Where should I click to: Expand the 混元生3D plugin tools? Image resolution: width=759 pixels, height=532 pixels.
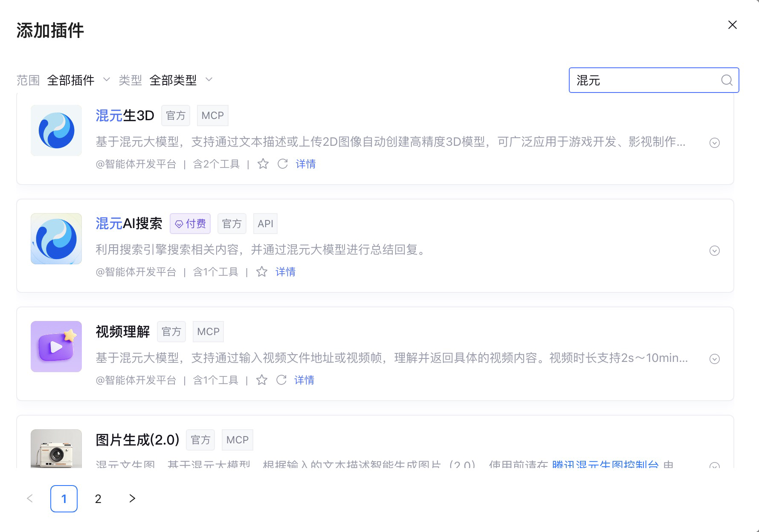tap(715, 143)
